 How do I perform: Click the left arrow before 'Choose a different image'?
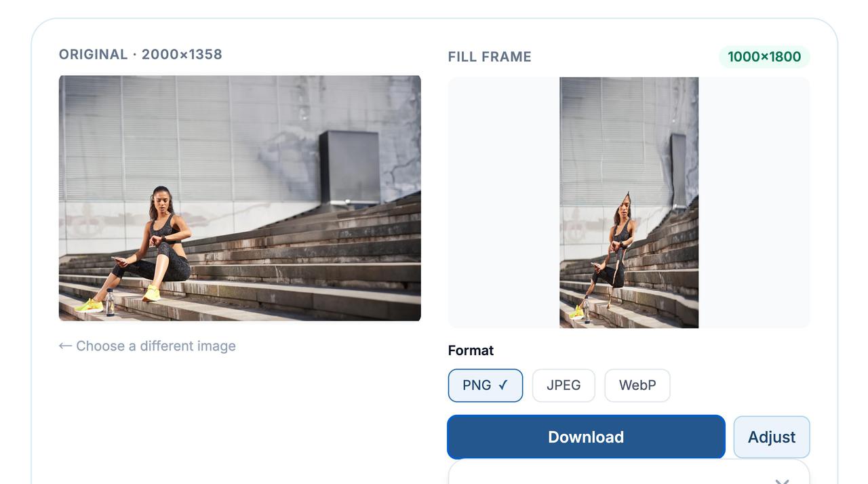pos(65,346)
